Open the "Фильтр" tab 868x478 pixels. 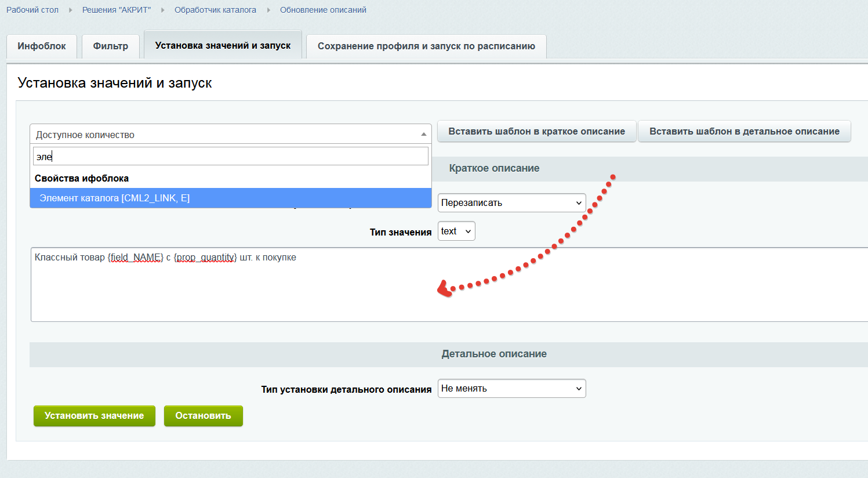coord(111,46)
